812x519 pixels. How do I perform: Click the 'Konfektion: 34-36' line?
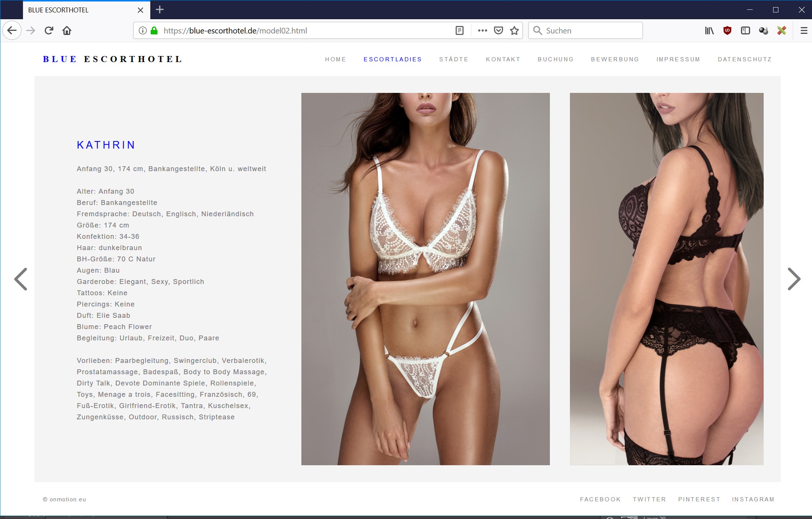tap(108, 237)
